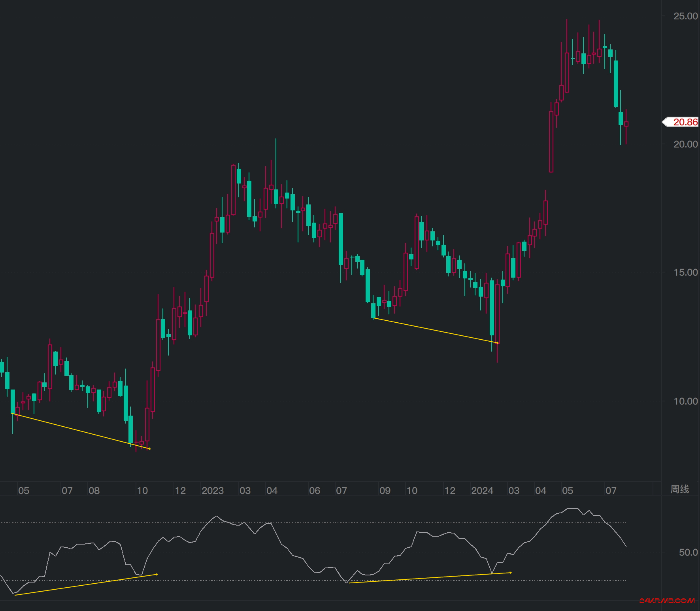Click the 25.00 price axis label
Image resolution: width=700 pixels, height=611 pixels.
pyautogui.click(x=686, y=16)
